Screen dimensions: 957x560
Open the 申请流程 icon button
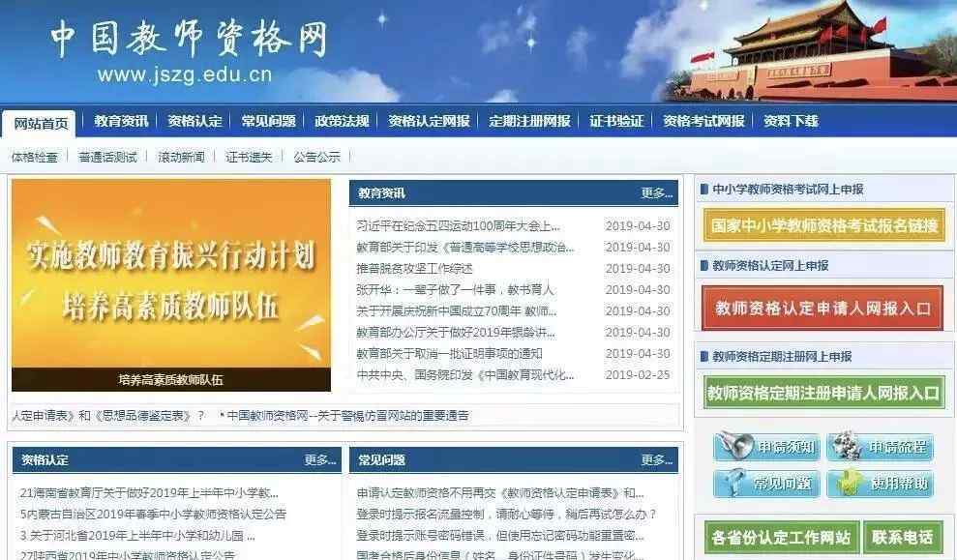(881, 447)
